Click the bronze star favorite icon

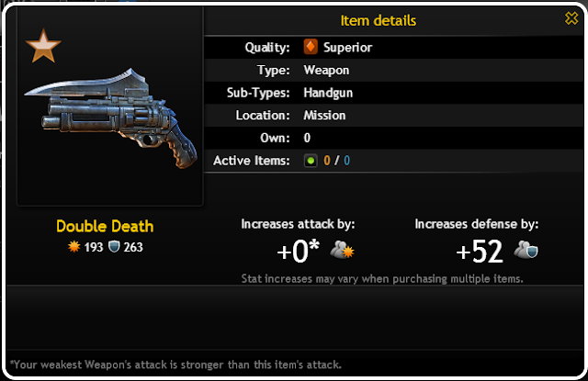click(43, 46)
